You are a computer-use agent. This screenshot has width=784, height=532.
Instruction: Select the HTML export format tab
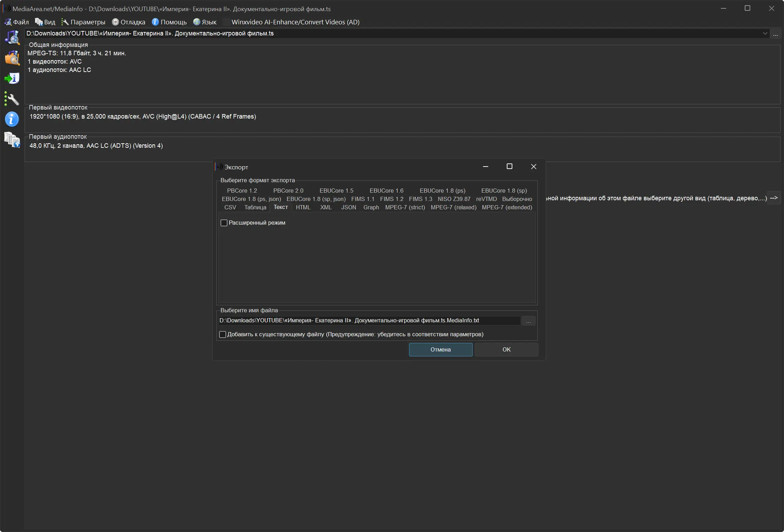303,207
